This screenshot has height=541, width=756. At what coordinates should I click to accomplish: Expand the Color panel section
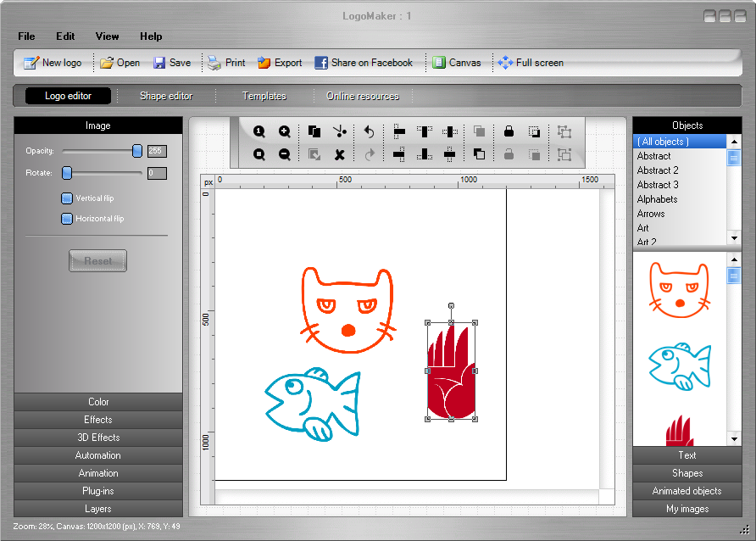[98, 402]
